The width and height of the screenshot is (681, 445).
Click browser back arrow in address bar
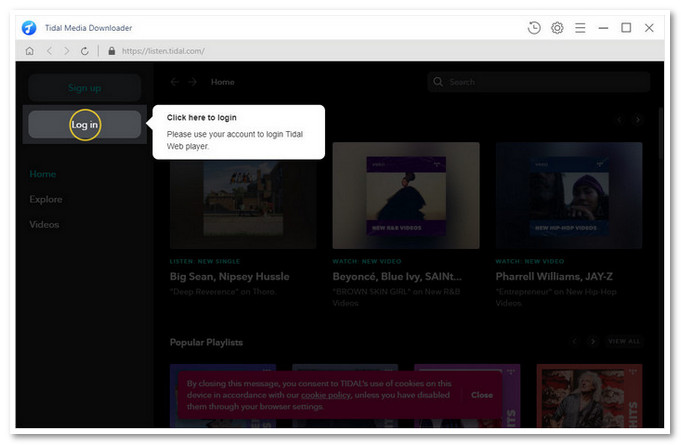coord(50,51)
